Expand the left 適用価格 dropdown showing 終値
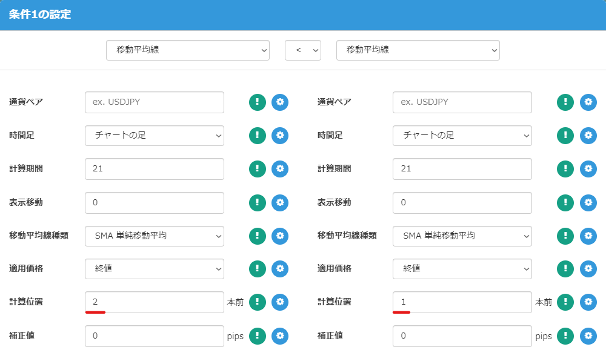This screenshot has height=364, width=606. [x=155, y=269]
